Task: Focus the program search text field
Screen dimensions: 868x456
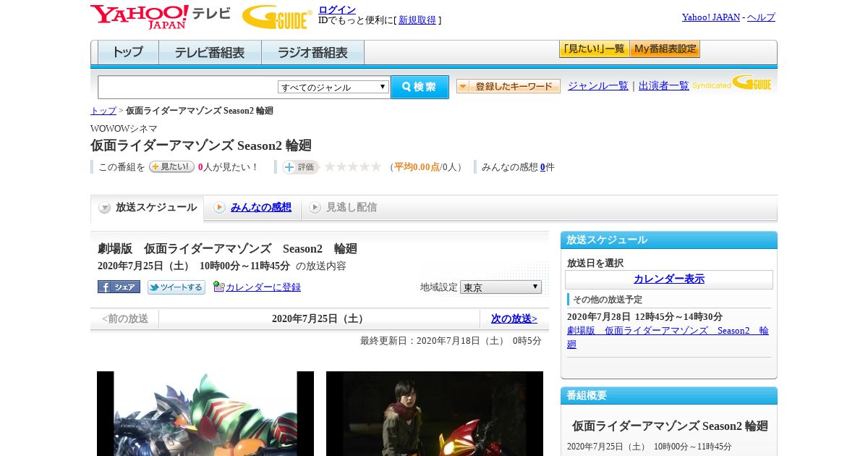Action: [188, 87]
